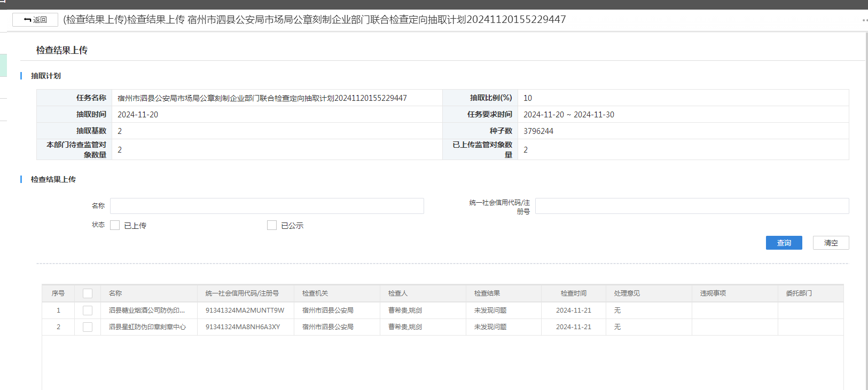
Task: Focus the 统一社会信用代码/注册号 input field
Action: [692, 206]
